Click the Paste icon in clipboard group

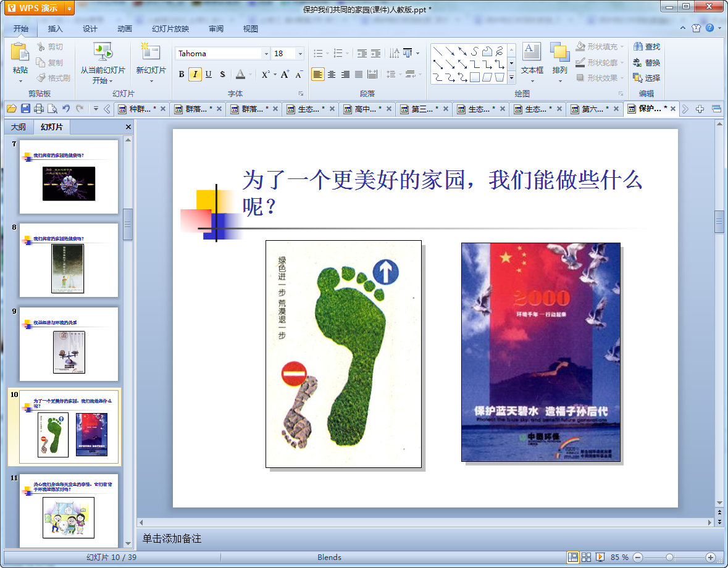[x=20, y=52]
